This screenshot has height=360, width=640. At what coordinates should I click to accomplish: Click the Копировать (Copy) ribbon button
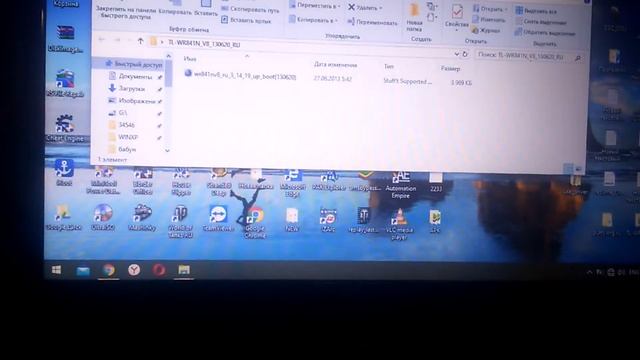pos(175,9)
